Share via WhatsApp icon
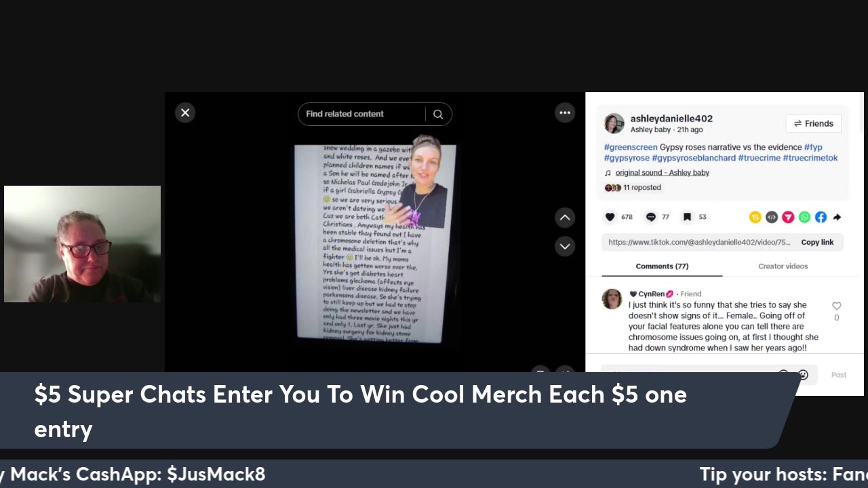Viewport: 868px width, 488px height. (804, 217)
